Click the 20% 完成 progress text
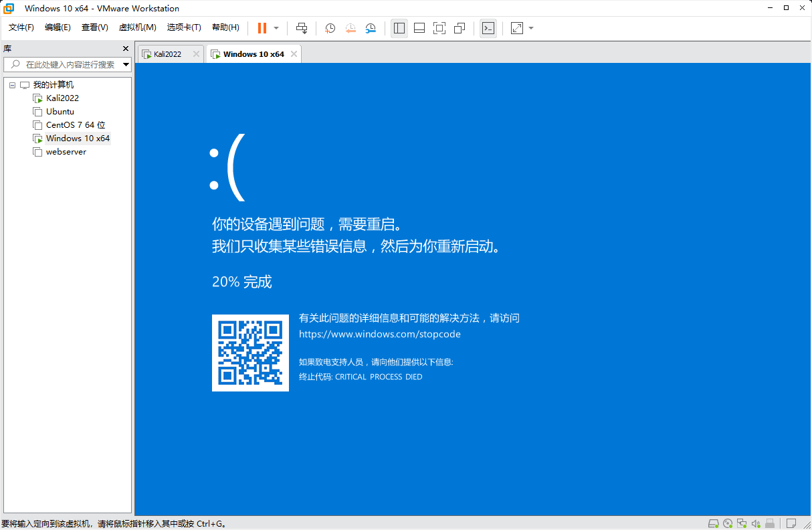 pyautogui.click(x=242, y=282)
